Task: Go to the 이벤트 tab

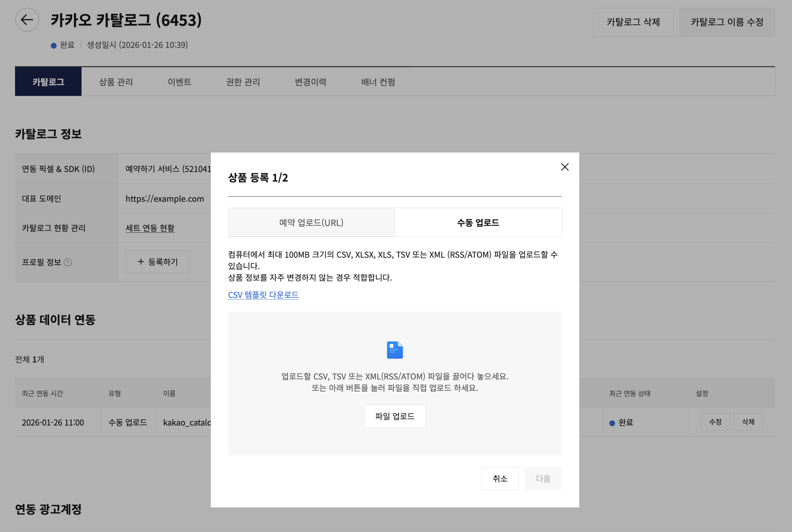Action: point(179,82)
